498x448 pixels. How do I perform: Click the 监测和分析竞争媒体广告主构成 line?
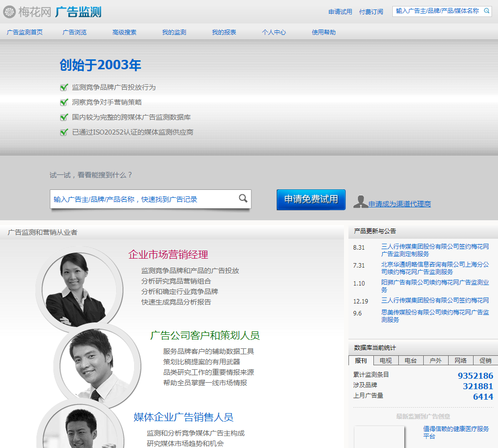click(195, 433)
